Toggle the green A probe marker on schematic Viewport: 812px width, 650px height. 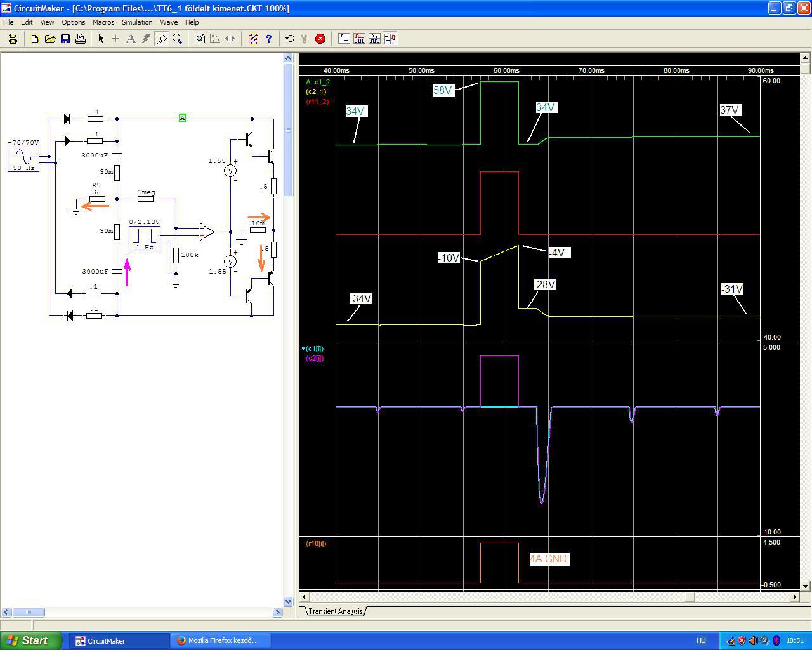[182, 117]
